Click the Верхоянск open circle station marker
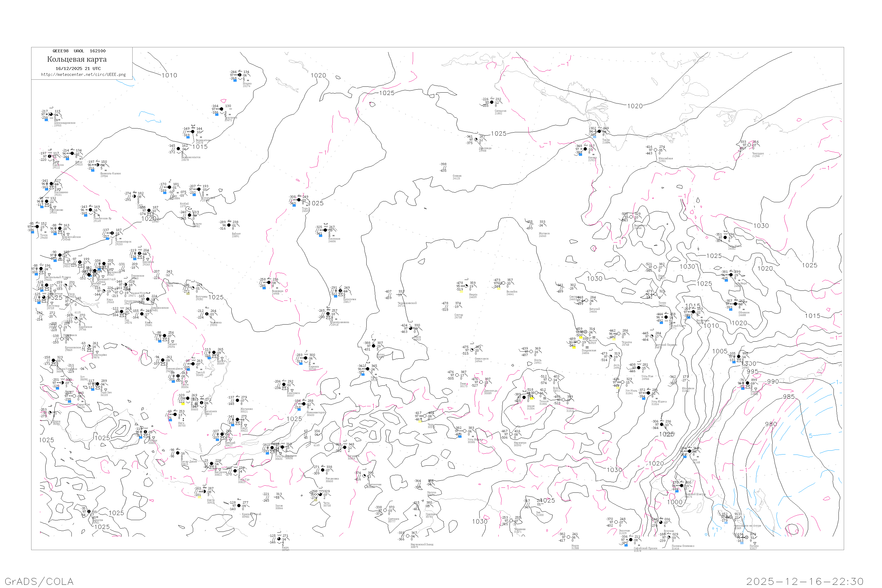 pos(631,217)
